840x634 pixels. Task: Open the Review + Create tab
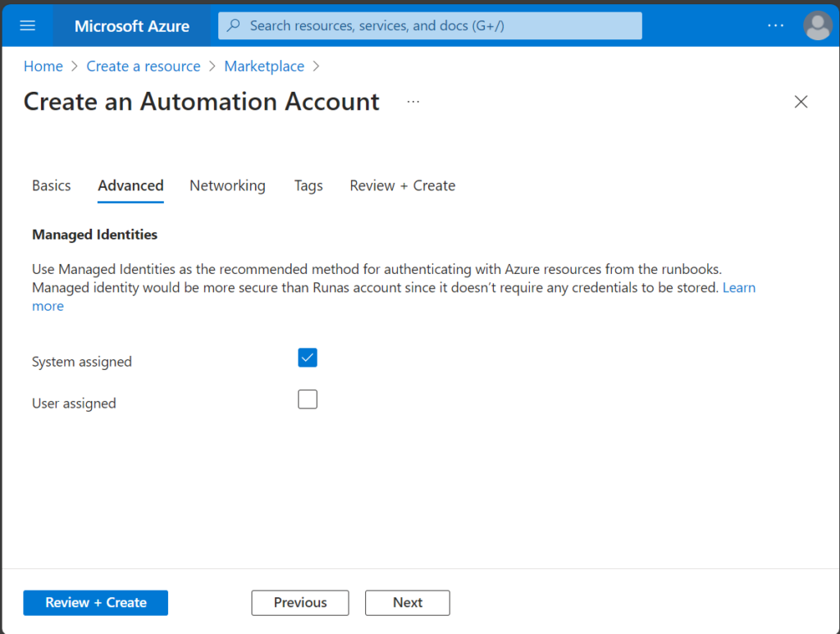tap(403, 186)
